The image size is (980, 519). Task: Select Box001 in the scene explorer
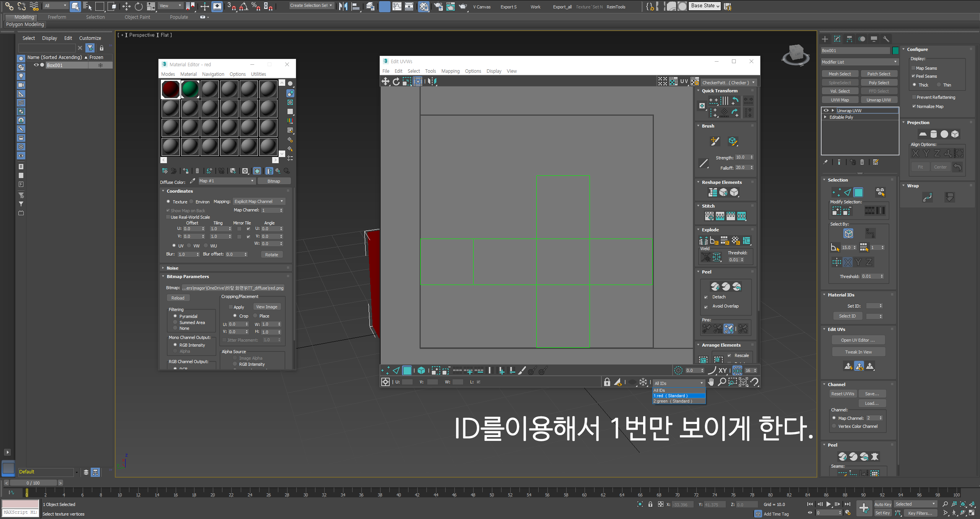coord(55,65)
